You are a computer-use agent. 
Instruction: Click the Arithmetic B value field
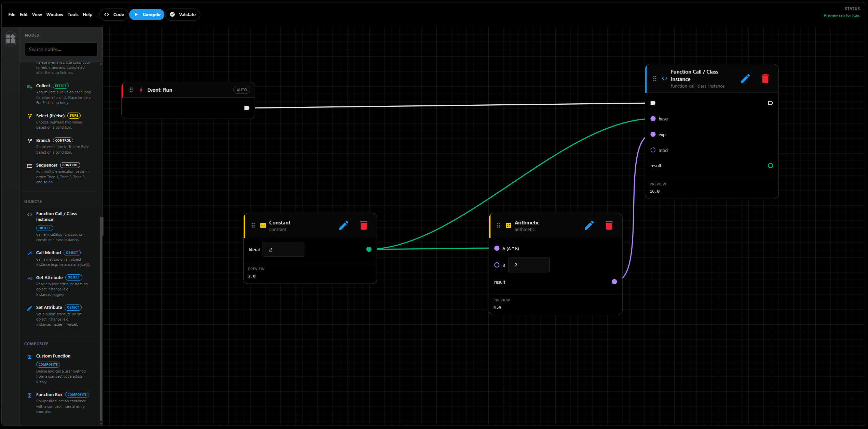click(529, 265)
